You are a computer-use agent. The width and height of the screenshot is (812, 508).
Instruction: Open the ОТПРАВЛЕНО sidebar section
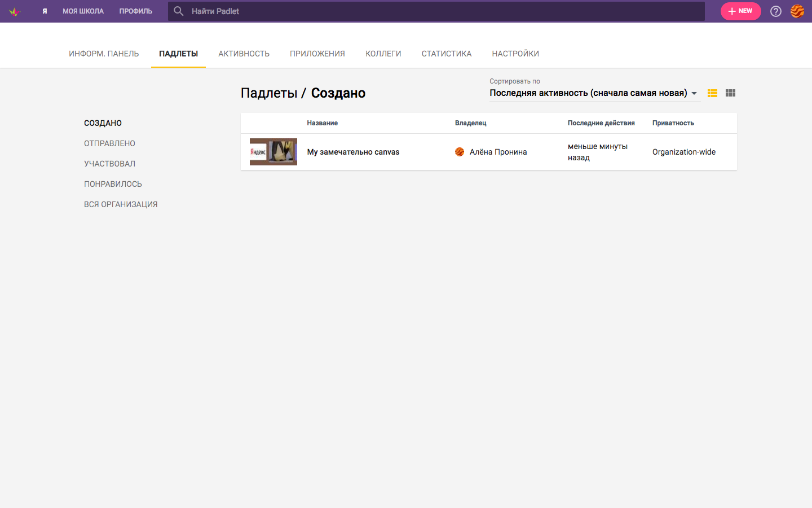(109, 143)
